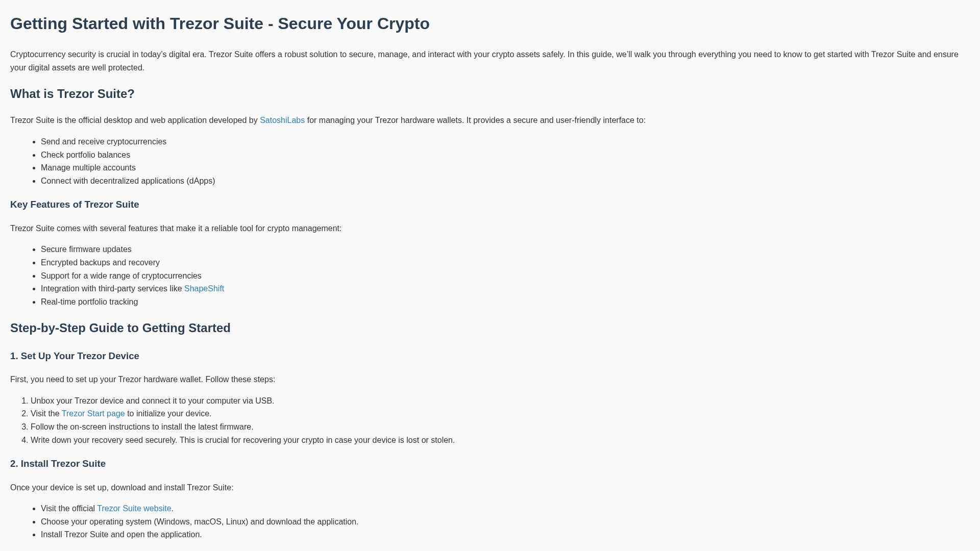The width and height of the screenshot is (980, 551).
Task: Click the "Check portfolio balances" list item
Action: (x=85, y=155)
